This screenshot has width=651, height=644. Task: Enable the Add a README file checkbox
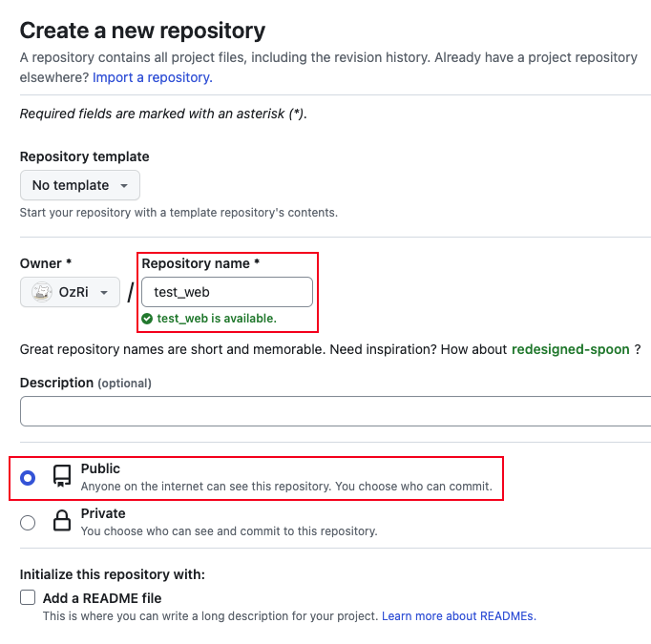[28, 597]
